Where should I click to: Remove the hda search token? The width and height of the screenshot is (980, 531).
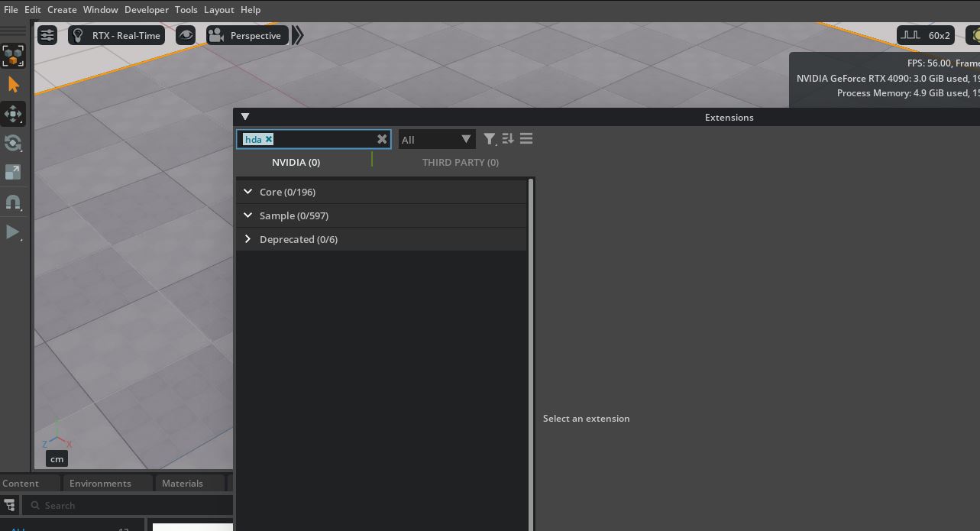(269, 139)
